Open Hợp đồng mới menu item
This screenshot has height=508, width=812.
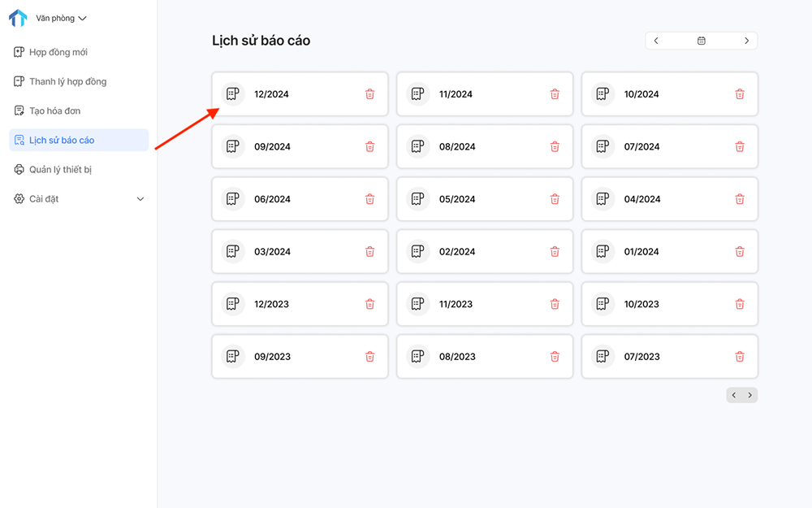click(58, 52)
